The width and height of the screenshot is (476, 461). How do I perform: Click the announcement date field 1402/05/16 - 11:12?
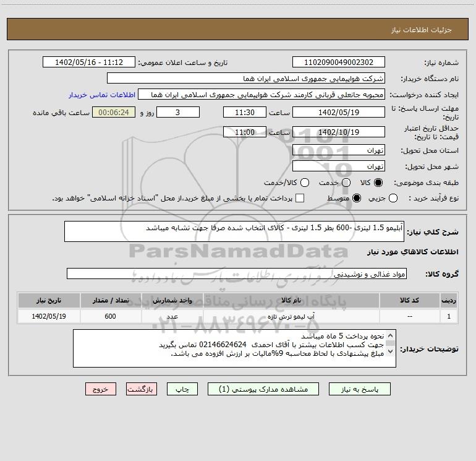(x=89, y=62)
